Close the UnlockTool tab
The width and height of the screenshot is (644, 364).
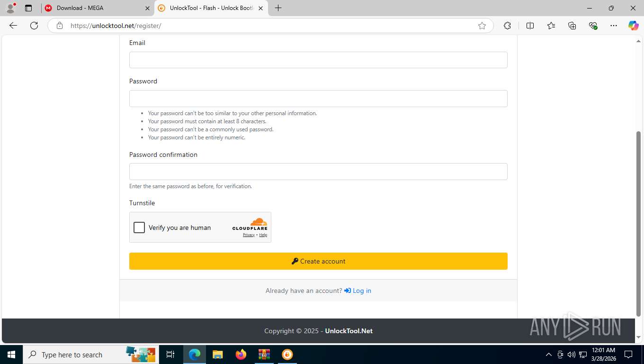260,8
